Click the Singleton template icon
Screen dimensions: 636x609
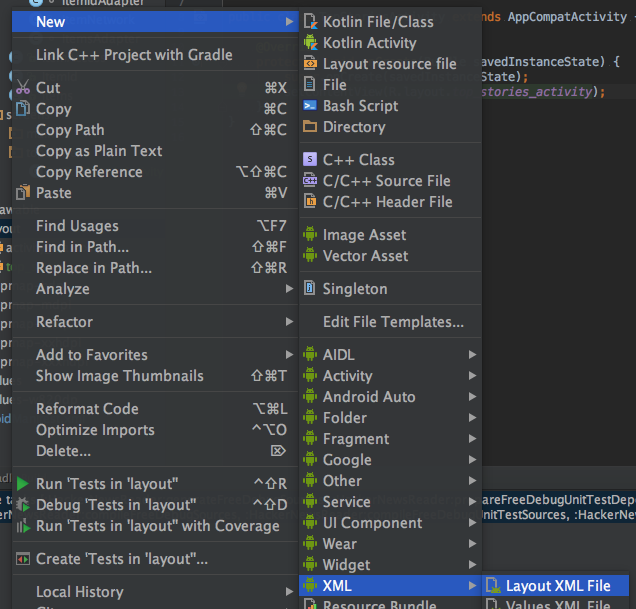point(310,288)
